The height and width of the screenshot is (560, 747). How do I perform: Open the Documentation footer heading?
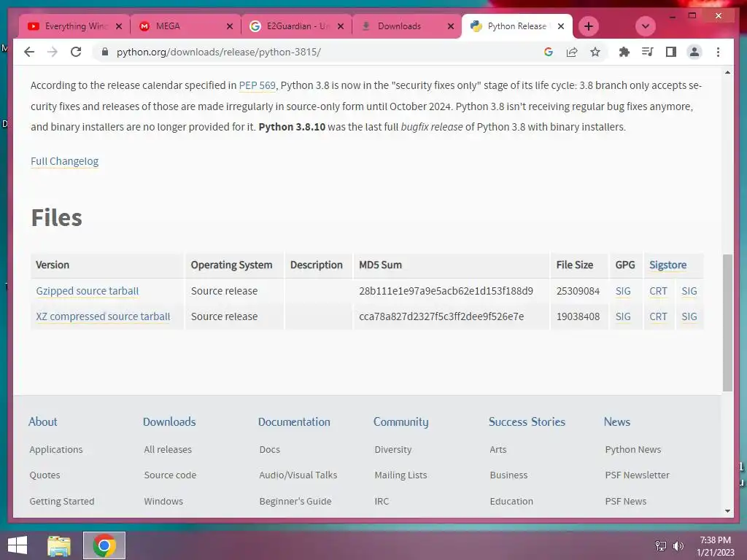click(294, 422)
